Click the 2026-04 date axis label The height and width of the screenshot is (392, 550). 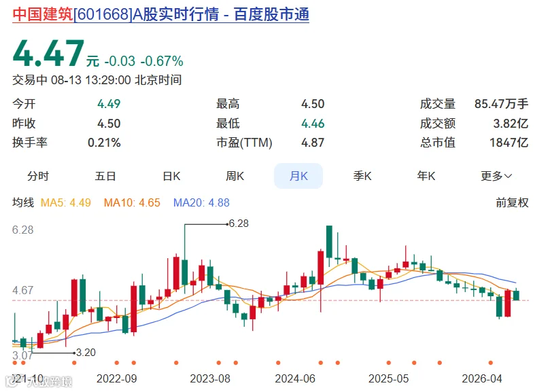click(x=482, y=378)
